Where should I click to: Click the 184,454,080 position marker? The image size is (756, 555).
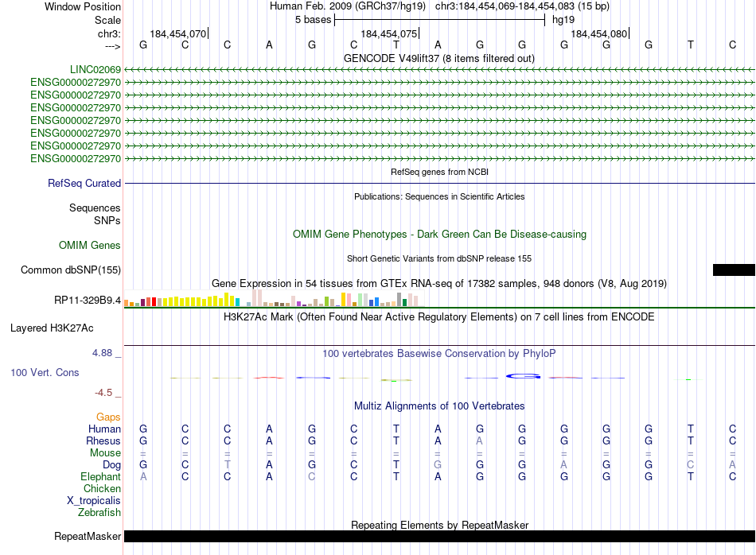600,33
